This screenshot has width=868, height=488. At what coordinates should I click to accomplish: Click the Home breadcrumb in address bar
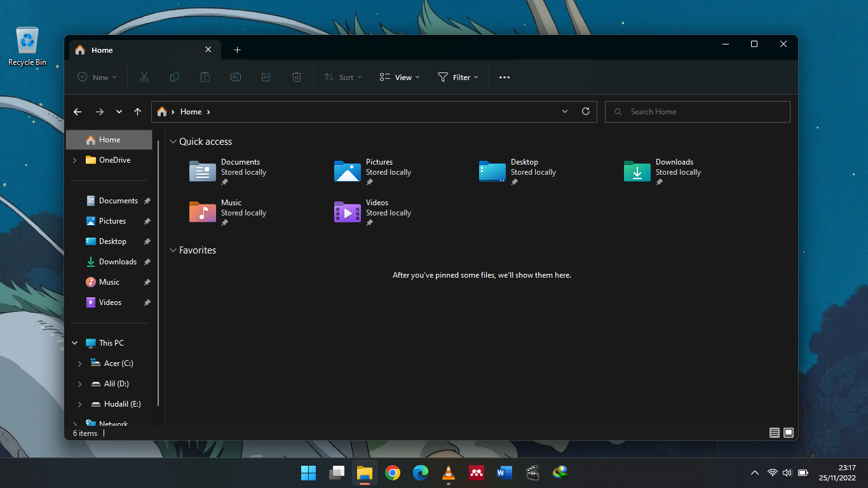pyautogui.click(x=191, y=112)
